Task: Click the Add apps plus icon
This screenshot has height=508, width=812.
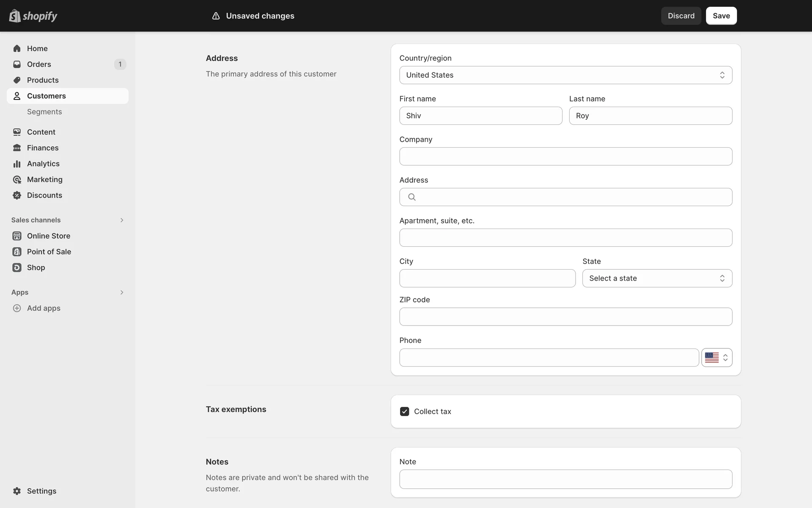Action: 17,308
